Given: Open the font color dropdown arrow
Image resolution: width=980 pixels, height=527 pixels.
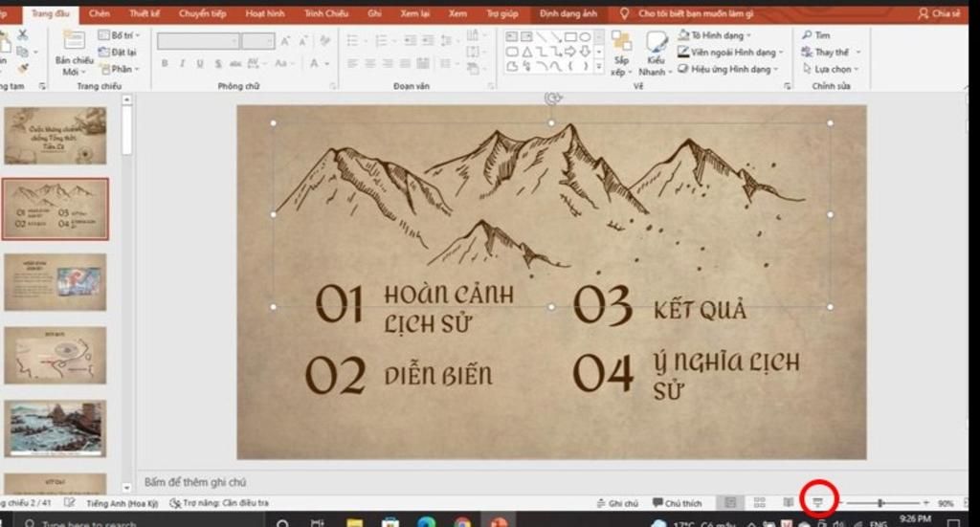Looking at the screenshot, I should point(327,63).
